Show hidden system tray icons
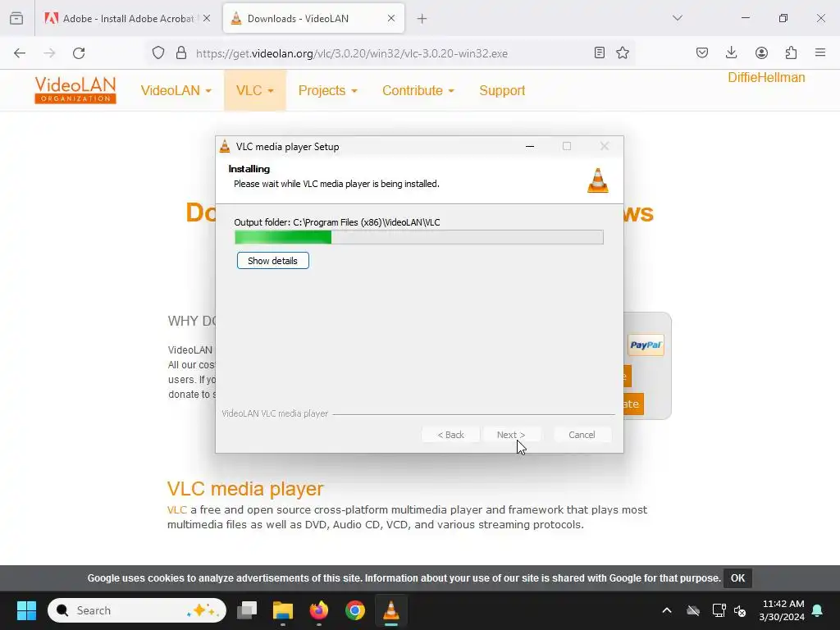This screenshot has height=630, width=840. [667, 610]
